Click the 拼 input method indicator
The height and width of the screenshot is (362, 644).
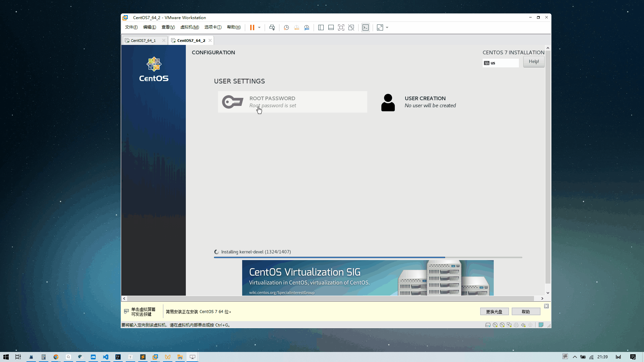tap(565, 357)
